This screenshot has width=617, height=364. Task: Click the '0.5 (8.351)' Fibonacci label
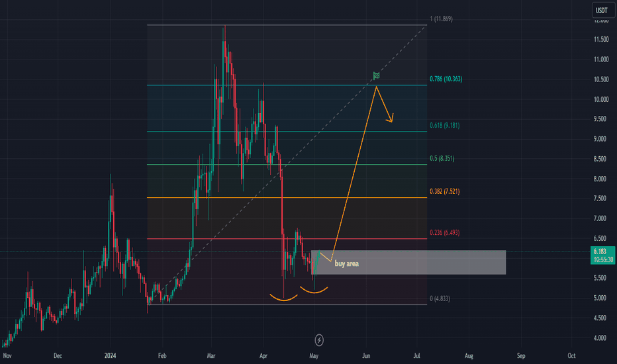coord(442,159)
